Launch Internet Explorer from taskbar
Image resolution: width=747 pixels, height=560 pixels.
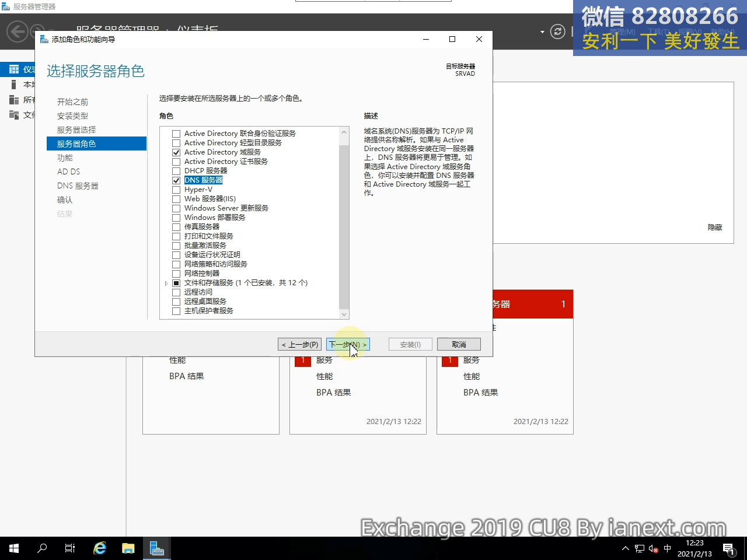[x=100, y=548]
